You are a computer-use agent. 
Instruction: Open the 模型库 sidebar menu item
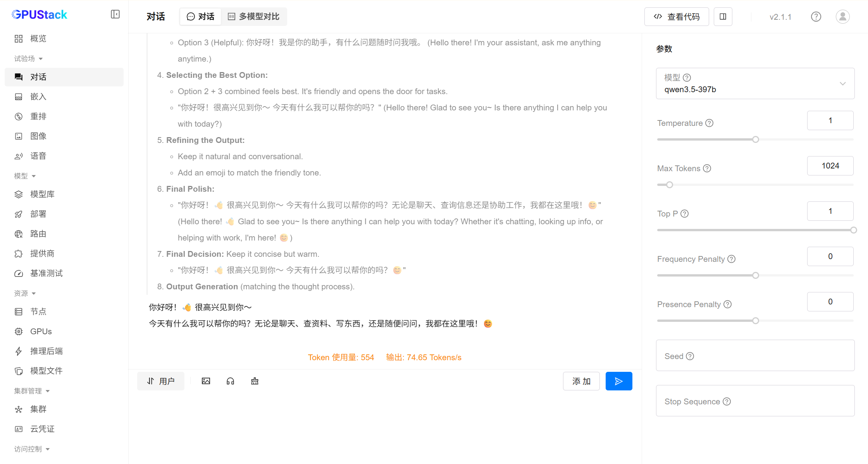[42, 194]
